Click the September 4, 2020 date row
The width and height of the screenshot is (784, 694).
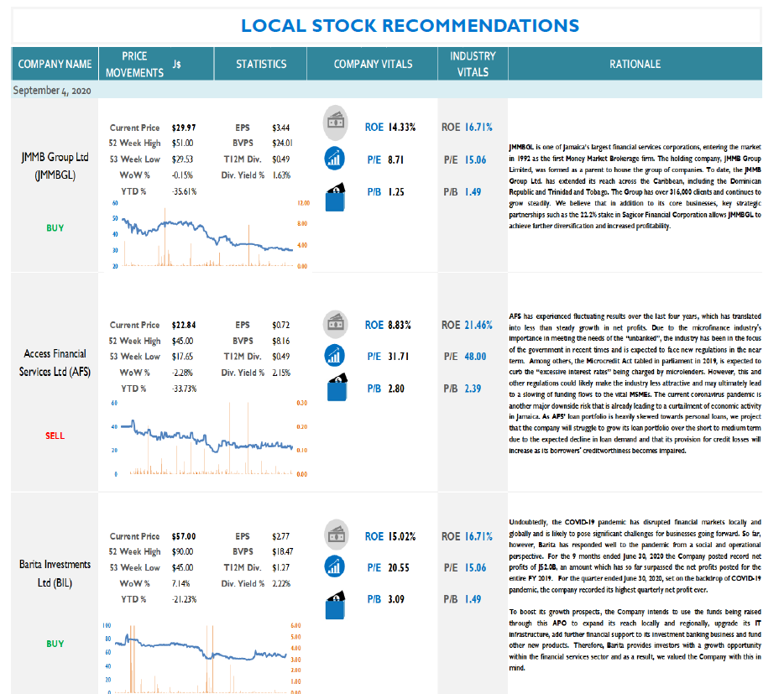(386, 90)
